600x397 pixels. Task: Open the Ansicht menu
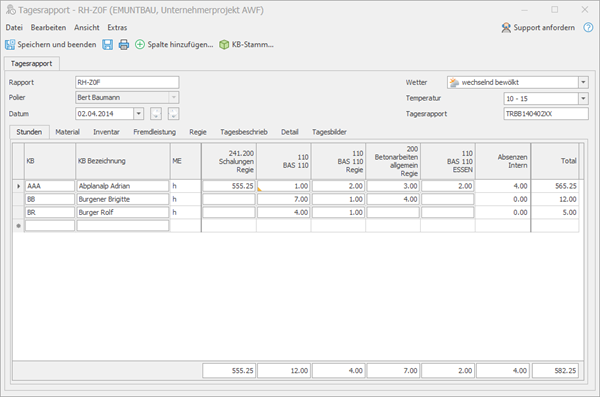tap(87, 28)
